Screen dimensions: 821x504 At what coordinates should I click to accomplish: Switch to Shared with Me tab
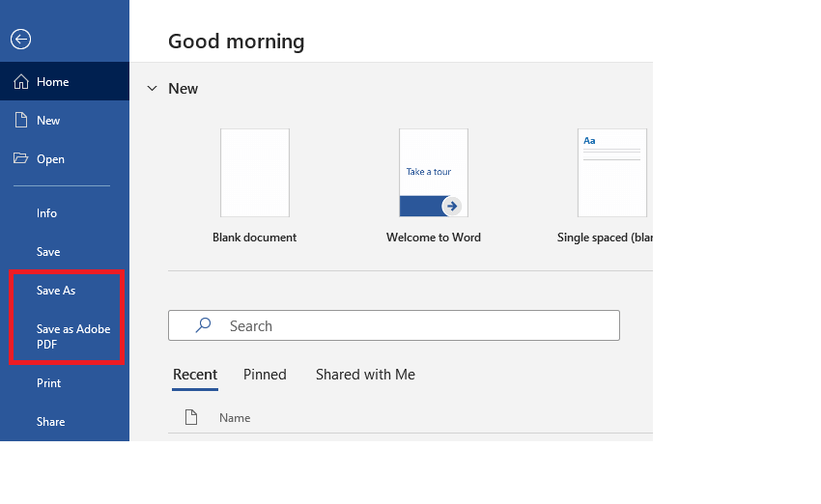coord(365,375)
